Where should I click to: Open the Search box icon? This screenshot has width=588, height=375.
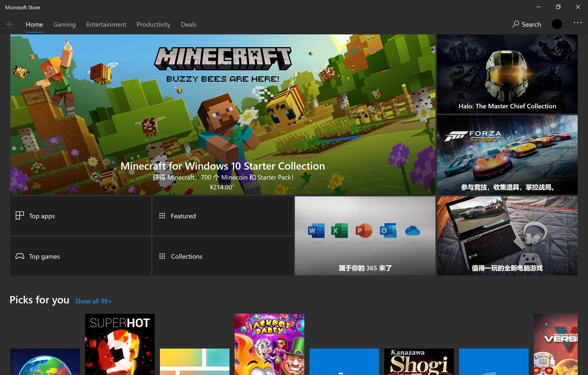pos(515,24)
